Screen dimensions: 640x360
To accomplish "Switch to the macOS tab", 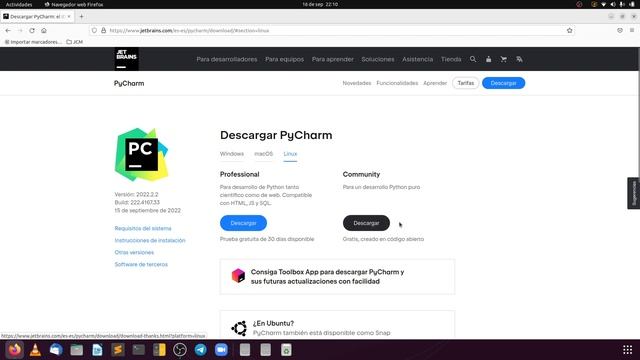I will coord(264,154).
